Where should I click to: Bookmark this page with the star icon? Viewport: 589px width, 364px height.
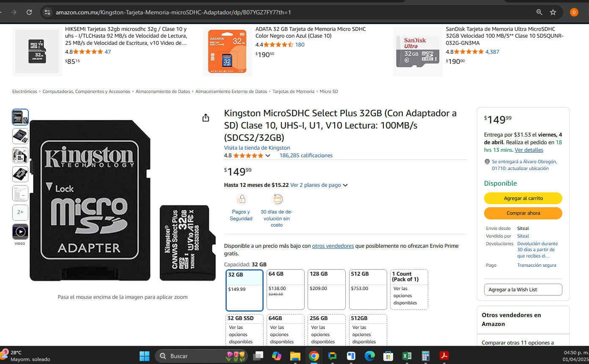point(553,12)
